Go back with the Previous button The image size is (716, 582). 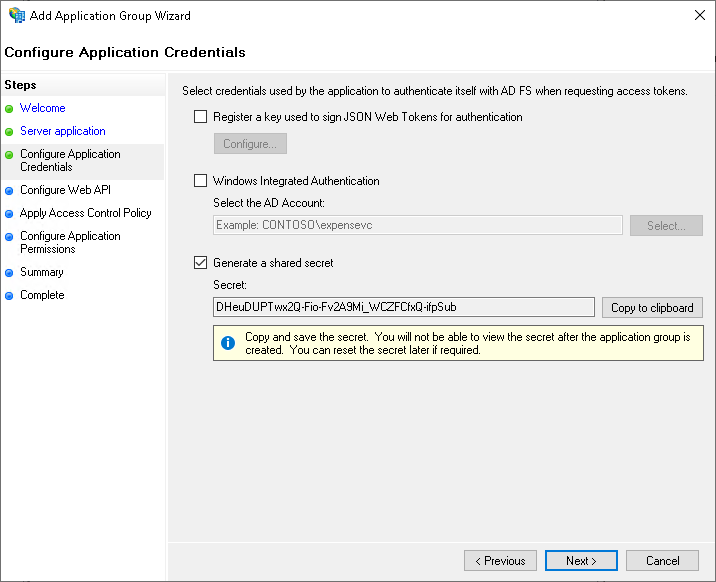click(500, 561)
